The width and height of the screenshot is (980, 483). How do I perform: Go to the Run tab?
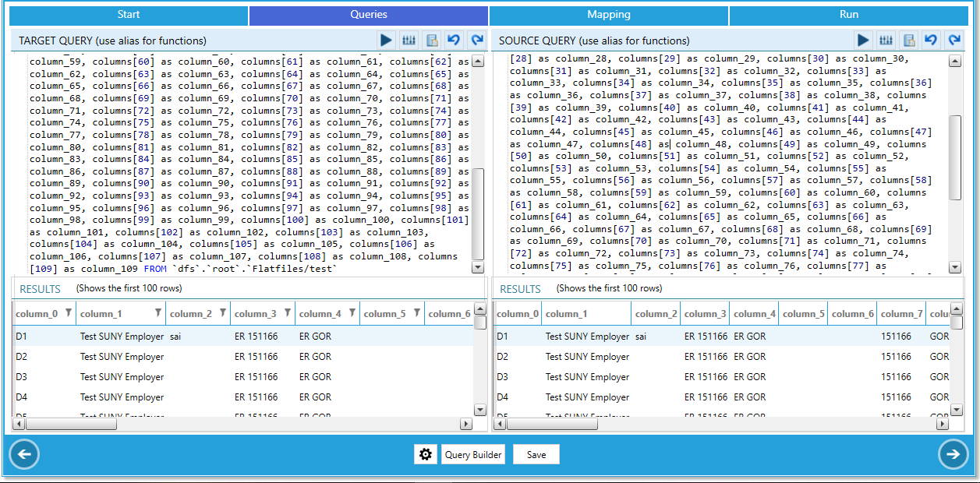pyautogui.click(x=849, y=15)
